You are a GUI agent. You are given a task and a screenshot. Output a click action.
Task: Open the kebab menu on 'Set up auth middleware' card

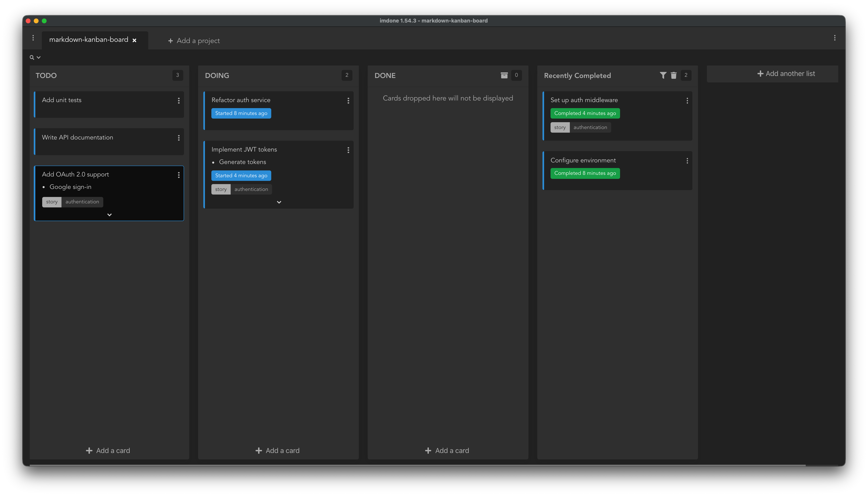click(687, 100)
